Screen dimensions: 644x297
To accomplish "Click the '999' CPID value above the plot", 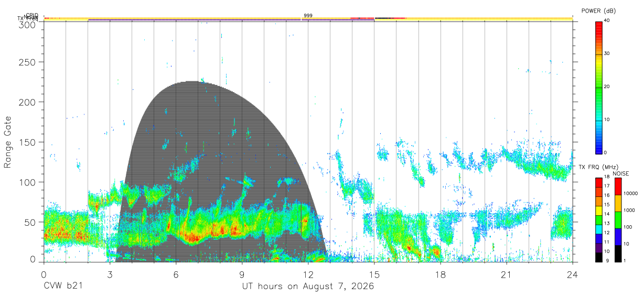I will (x=308, y=16).
